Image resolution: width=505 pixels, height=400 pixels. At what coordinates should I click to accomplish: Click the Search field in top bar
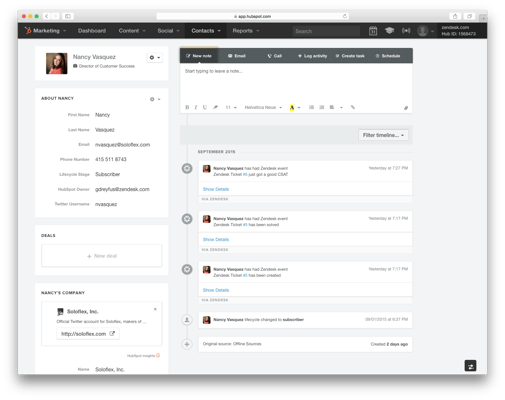point(326,31)
